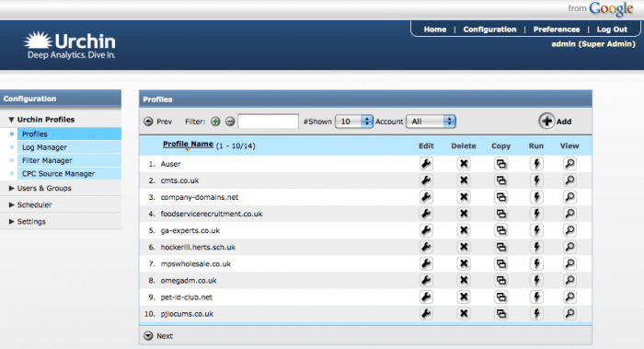Click the mpswholesale.co.uk profile name
This screenshot has height=349, width=644.
click(195, 264)
